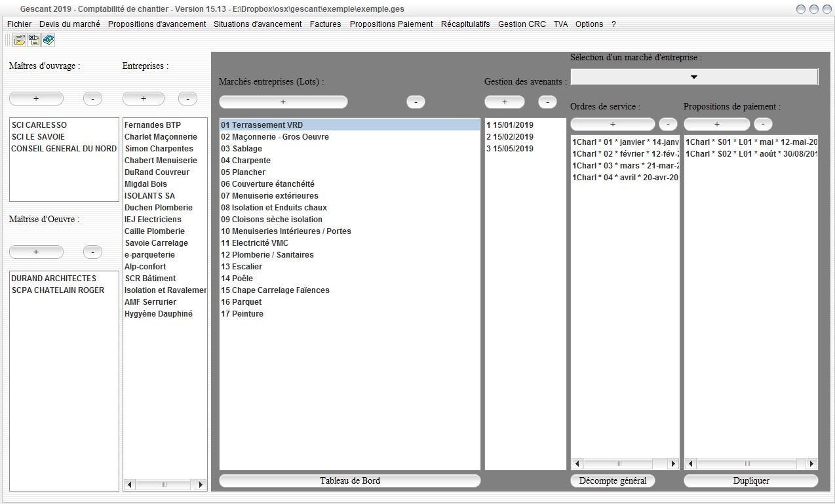Viewport: 835px width, 504px height.
Task: Open the Récapitulatifs menu
Action: [465, 24]
